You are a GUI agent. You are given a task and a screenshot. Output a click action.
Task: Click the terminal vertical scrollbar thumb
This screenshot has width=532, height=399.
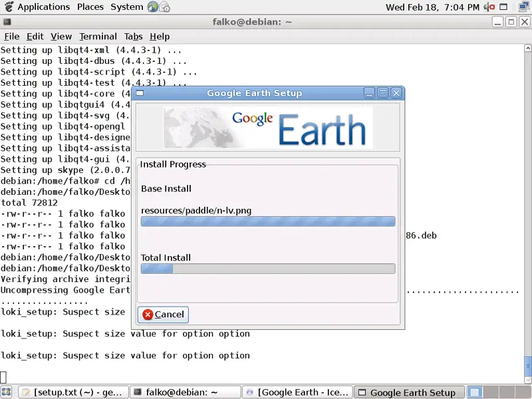click(x=528, y=365)
